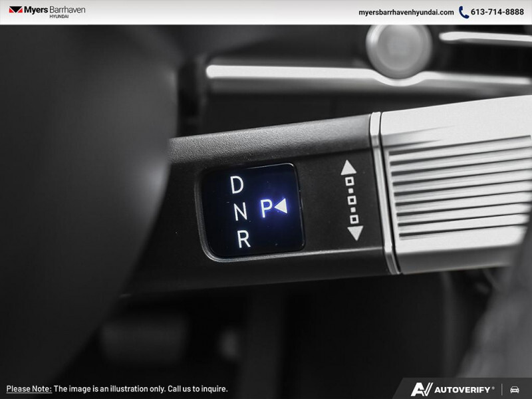Click the phone handset icon
Viewport: 532px width, 399px height.
pos(464,12)
